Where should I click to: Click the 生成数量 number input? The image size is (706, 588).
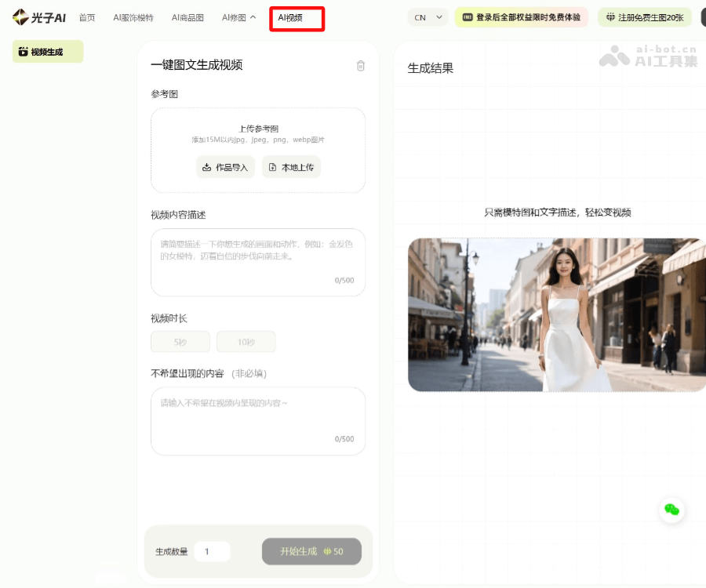(212, 551)
